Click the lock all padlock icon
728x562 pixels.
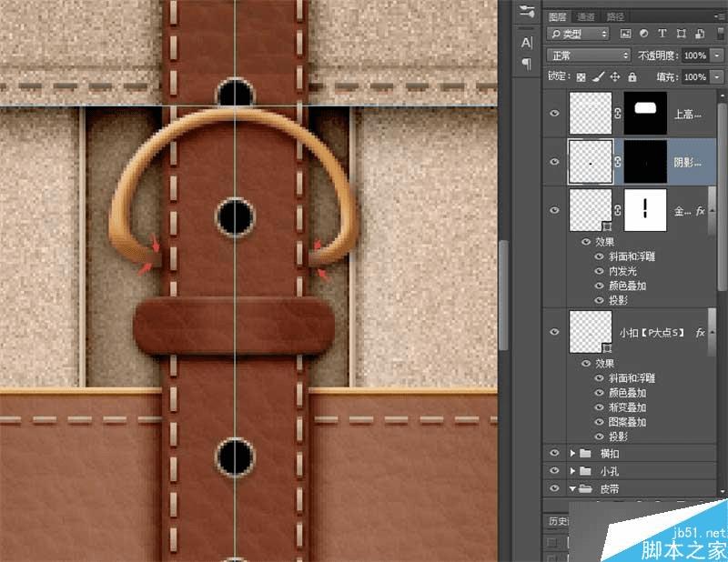click(632, 77)
